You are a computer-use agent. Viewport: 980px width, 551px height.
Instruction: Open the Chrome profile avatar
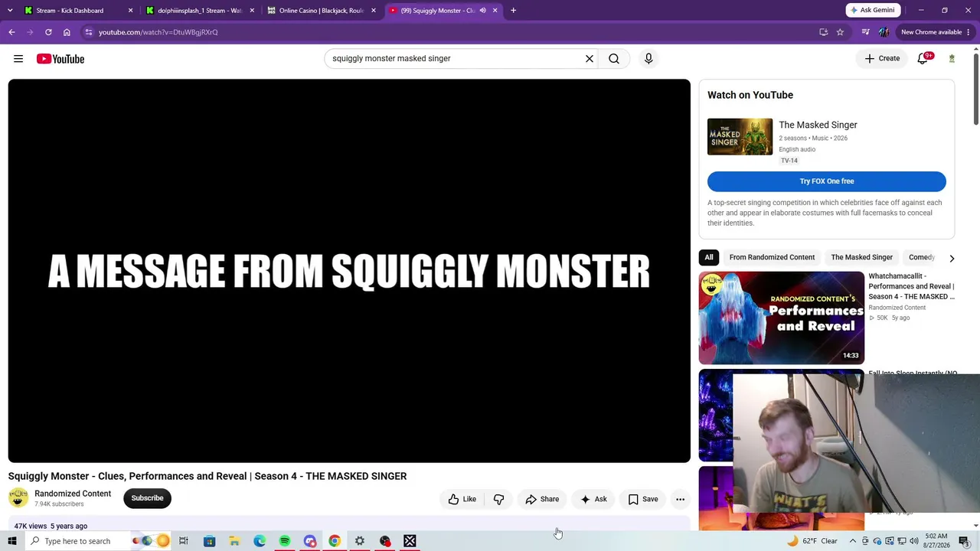884,32
